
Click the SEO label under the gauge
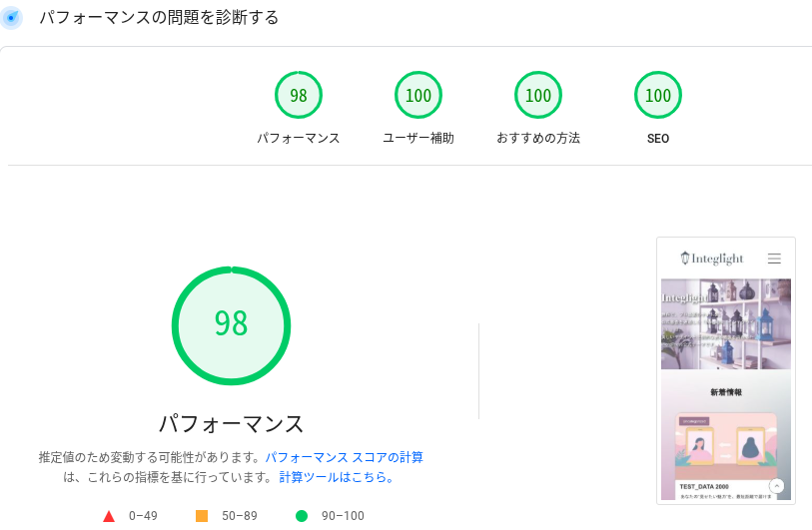coord(658,139)
